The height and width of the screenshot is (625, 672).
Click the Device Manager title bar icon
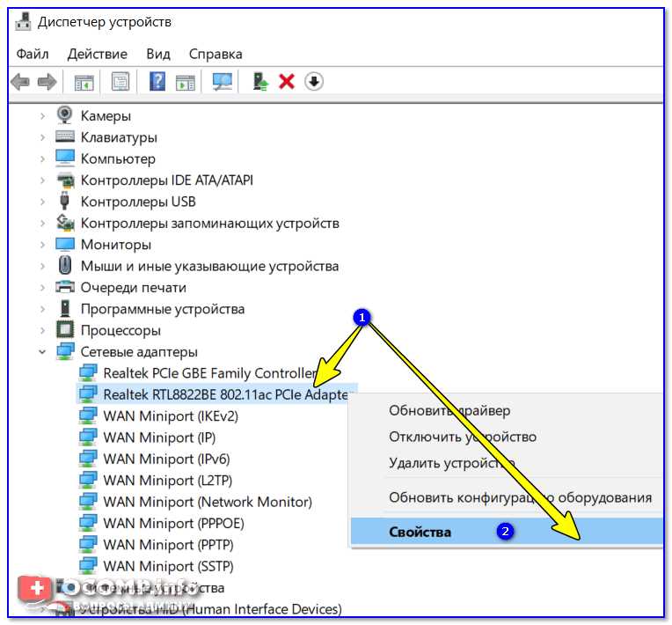point(23,21)
